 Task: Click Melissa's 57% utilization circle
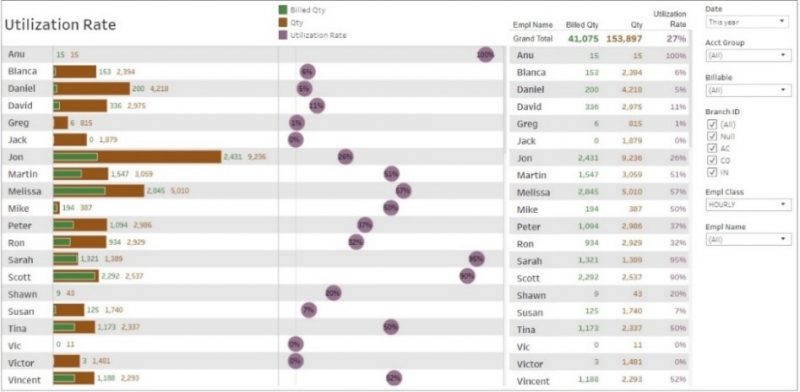point(403,191)
